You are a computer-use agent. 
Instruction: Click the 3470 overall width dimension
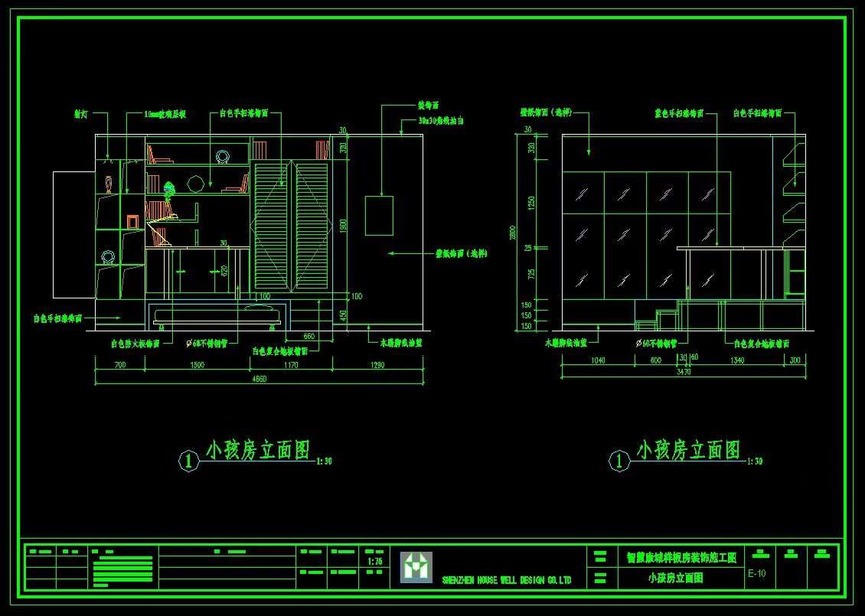[x=683, y=373]
